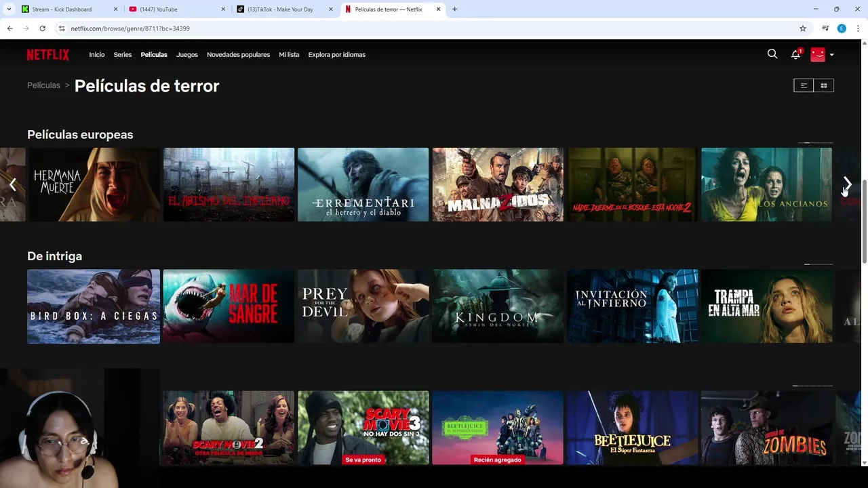Open Chrome profile avatar E

tap(842, 28)
